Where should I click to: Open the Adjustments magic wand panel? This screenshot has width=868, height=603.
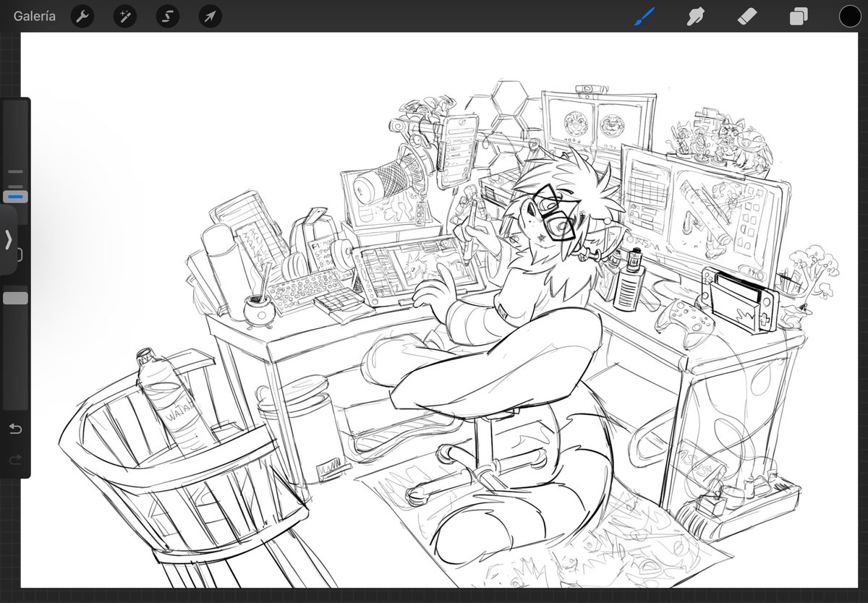(x=124, y=16)
